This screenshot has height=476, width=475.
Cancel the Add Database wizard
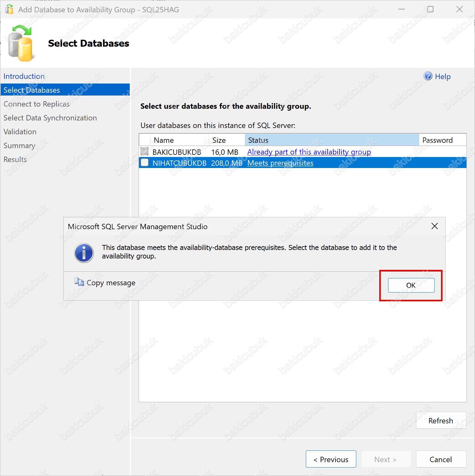(441, 459)
